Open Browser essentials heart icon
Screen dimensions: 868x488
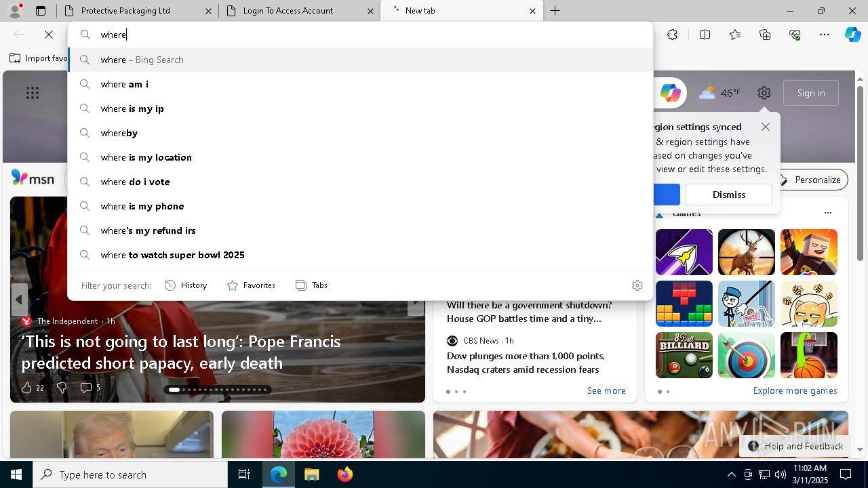tap(795, 35)
